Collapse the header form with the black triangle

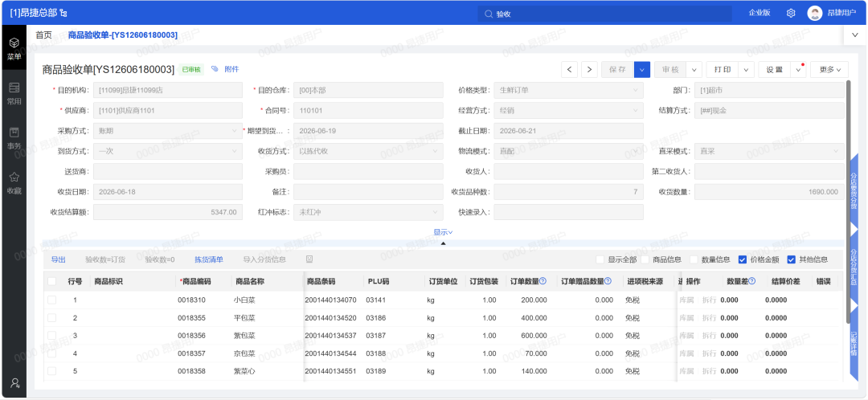(x=444, y=243)
